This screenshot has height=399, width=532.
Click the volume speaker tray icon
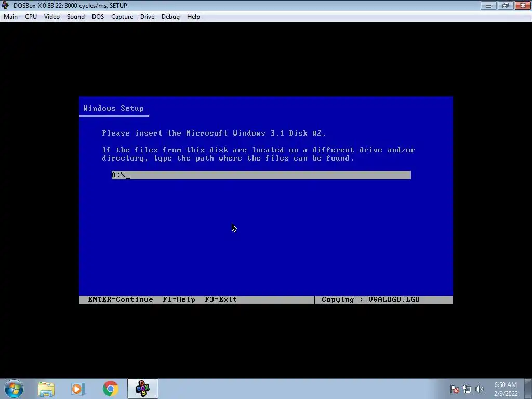(x=479, y=389)
